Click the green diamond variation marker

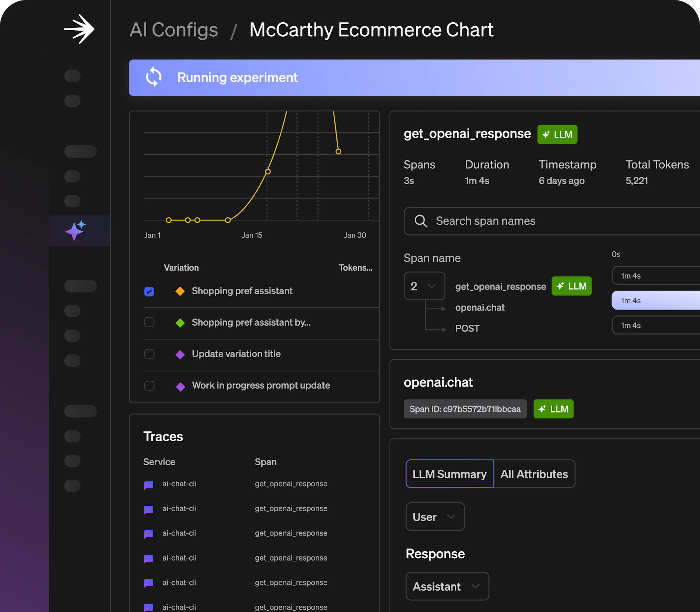coord(180,322)
